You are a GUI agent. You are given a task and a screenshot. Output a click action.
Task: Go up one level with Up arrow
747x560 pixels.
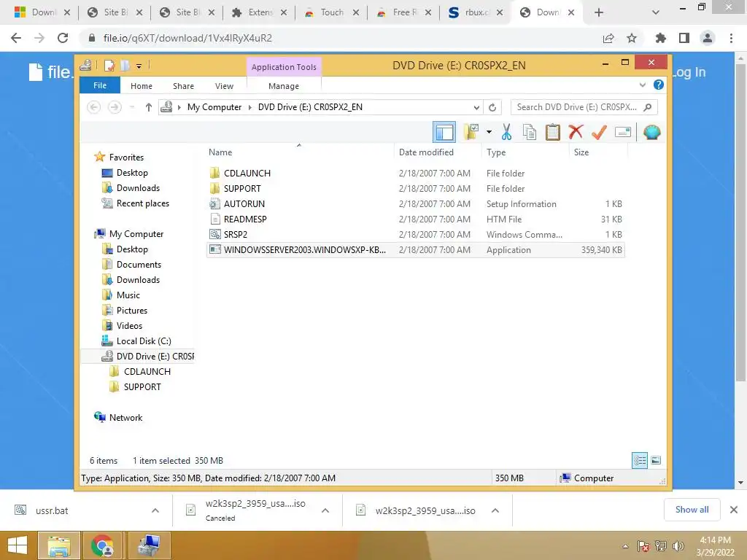pyautogui.click(x=149, y=107)
